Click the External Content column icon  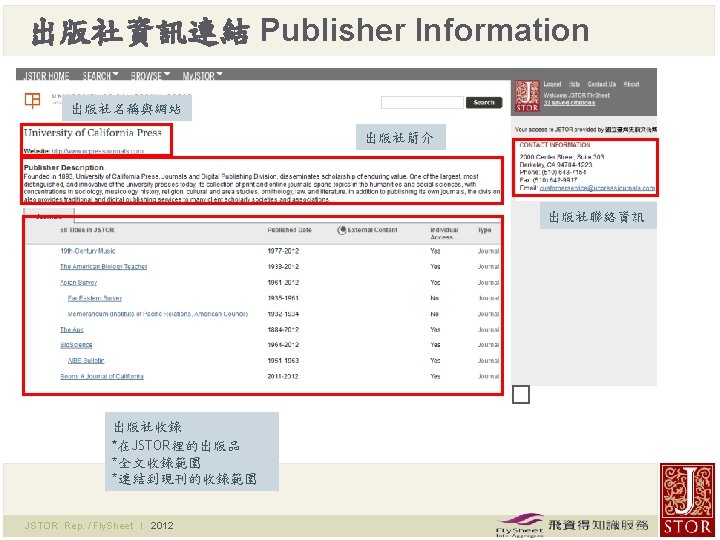click(341, 230)
